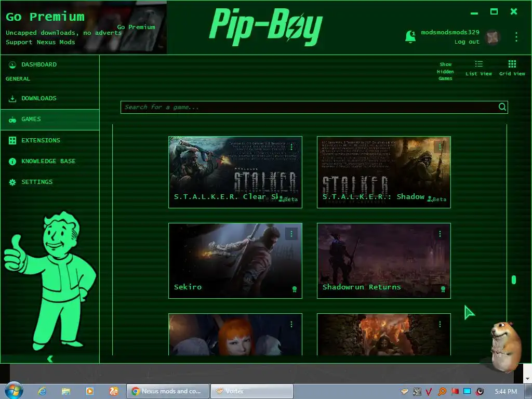Image resolution: width=532 pixels, height=399 pixels.
Task: Click the Go Premium banner heading
Action: 45,17
